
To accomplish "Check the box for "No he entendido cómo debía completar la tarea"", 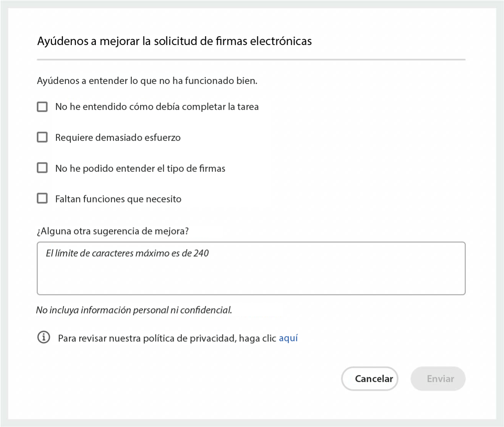I will coord(42,107).
